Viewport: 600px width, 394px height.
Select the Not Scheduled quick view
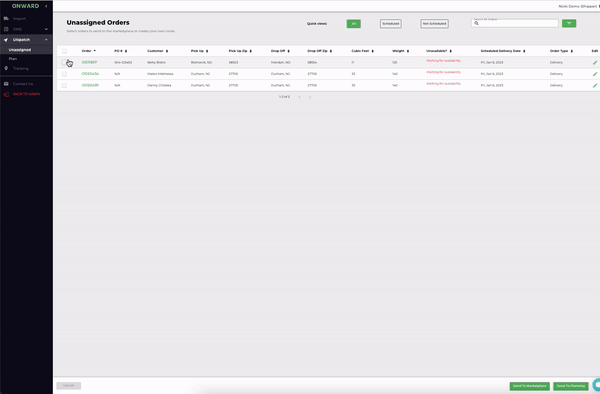pyautogui.click(x=434, y=24)
